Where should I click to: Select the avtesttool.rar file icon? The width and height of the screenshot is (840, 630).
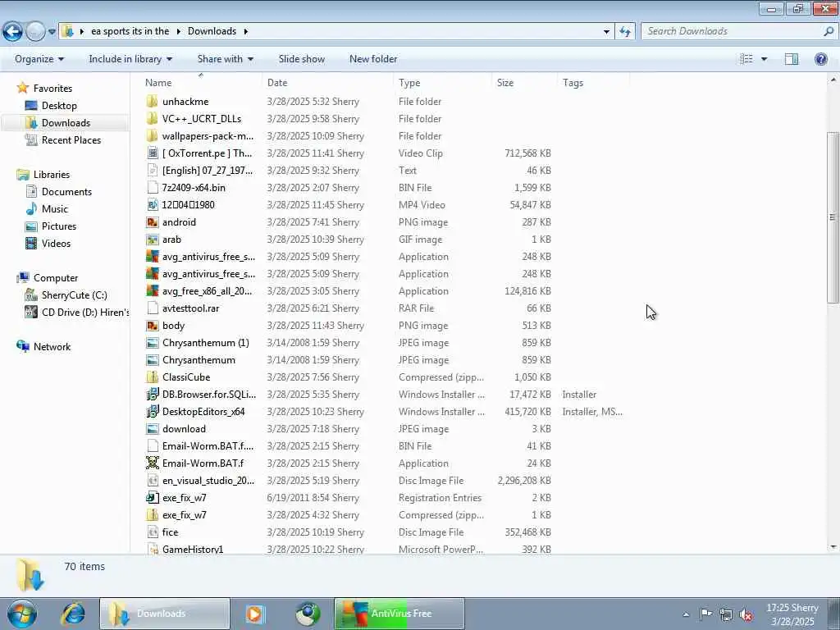pyautogui.click(x=153, y=308)
